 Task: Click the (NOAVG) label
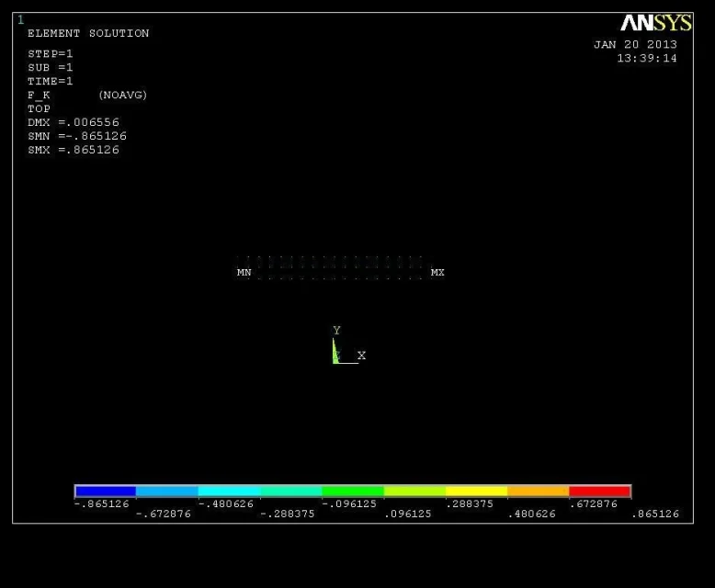click(122, 95)
